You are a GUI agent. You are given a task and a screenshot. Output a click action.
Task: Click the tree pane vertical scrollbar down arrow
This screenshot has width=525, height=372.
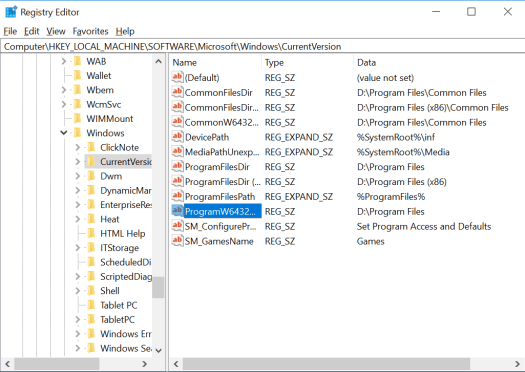158,350
